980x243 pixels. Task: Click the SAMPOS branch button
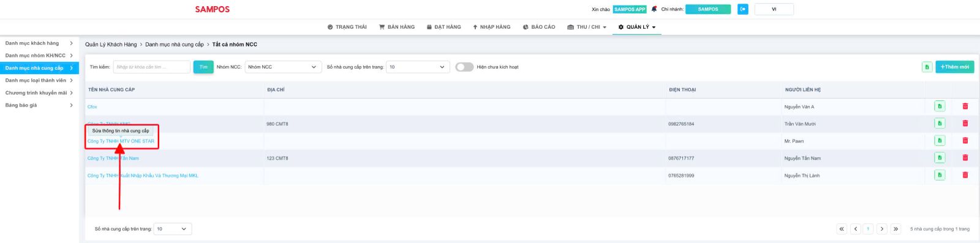(708, 9)
